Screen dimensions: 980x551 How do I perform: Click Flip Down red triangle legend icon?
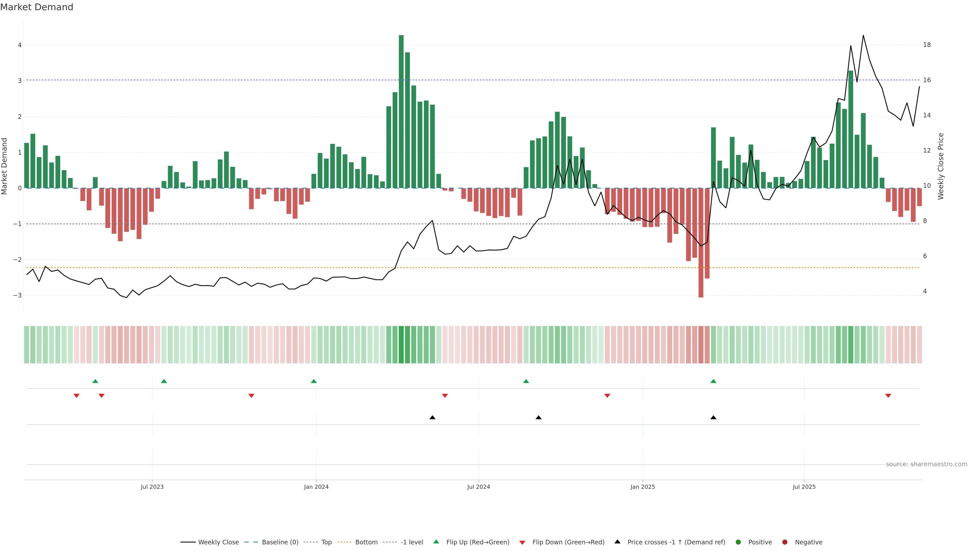[522, 542]
